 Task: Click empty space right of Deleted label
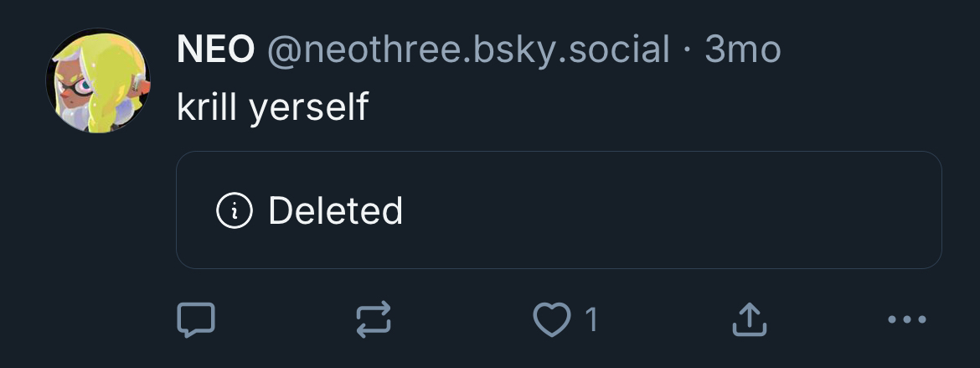point(670,210)
